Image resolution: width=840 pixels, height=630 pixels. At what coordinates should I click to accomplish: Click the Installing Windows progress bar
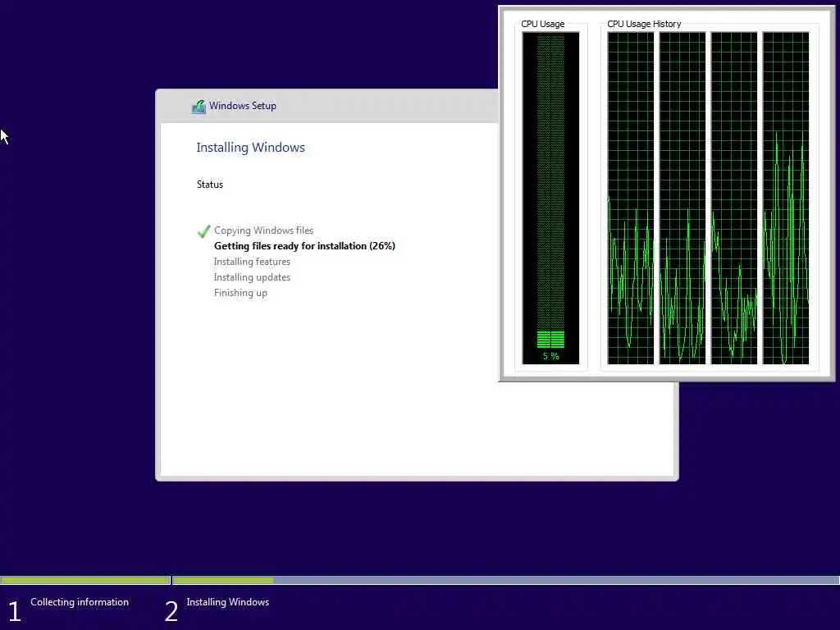[x=505, y=580]
